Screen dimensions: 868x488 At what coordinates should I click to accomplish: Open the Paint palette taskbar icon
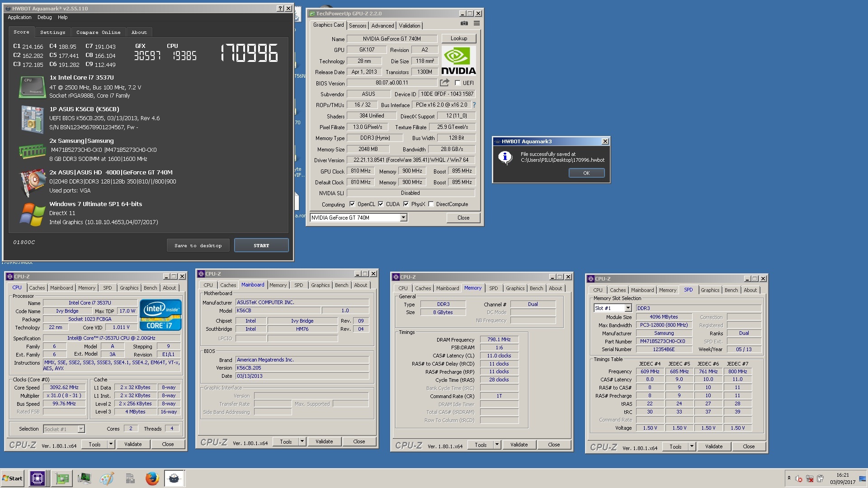click(x=107, y=479)
